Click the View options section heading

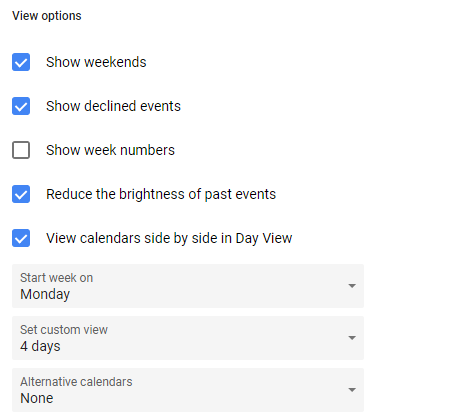point(47,16)
